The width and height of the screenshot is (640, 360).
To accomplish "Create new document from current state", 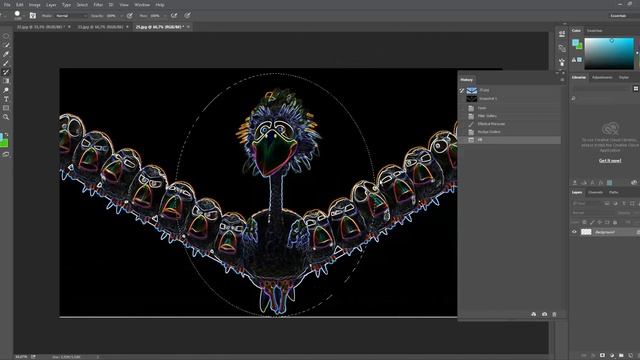I will (x=533, y=314).
